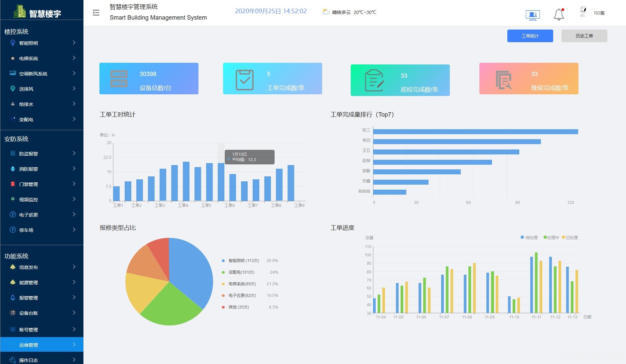Toggle the 电子巡更(82次) pie legend

(239, 296)
